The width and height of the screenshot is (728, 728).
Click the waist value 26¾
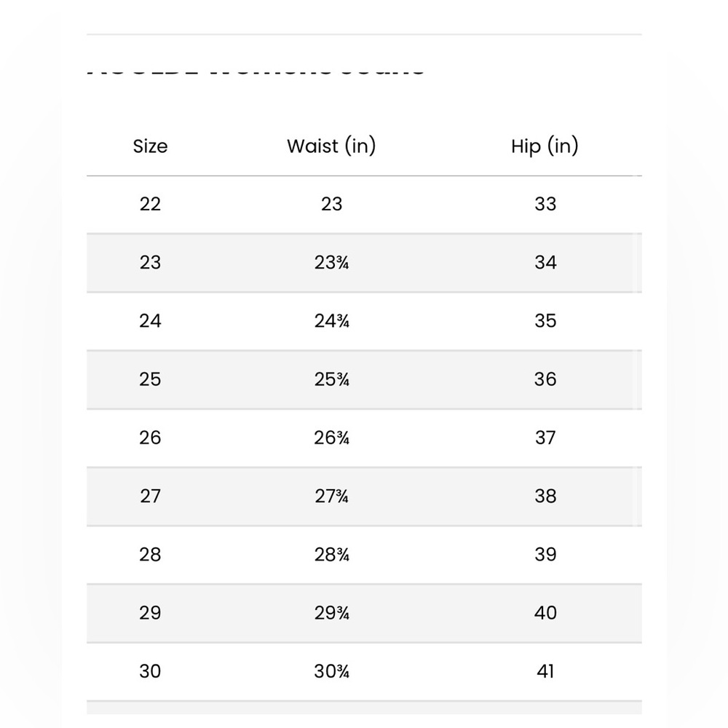(x=331, y=438)
